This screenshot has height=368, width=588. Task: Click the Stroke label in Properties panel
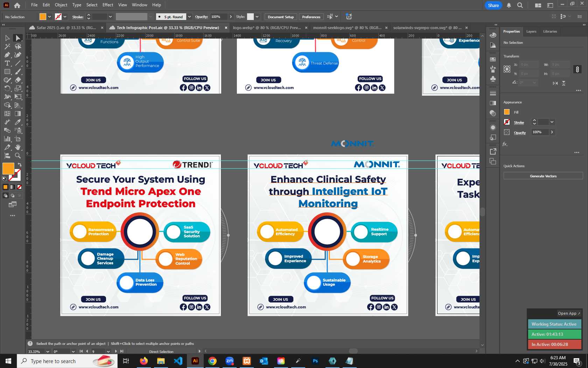pos(519,123)
